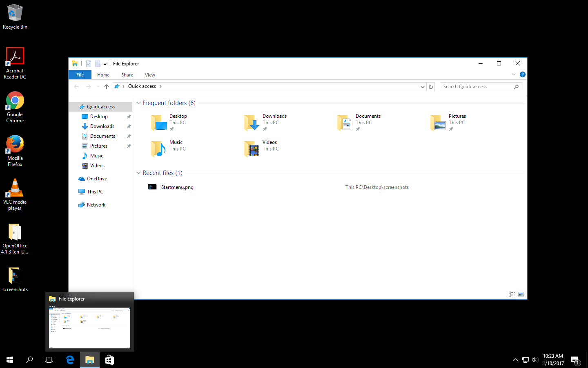Open the Downloads frequent folder icon
The image size is (588, 368).
pyautogui.click(x=252, y=123)
